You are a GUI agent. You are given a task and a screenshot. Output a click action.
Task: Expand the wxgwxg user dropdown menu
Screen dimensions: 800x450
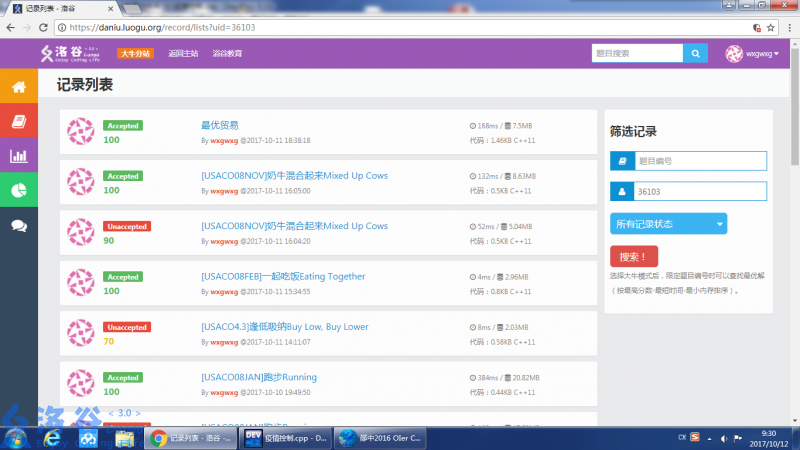click(752, 53)
